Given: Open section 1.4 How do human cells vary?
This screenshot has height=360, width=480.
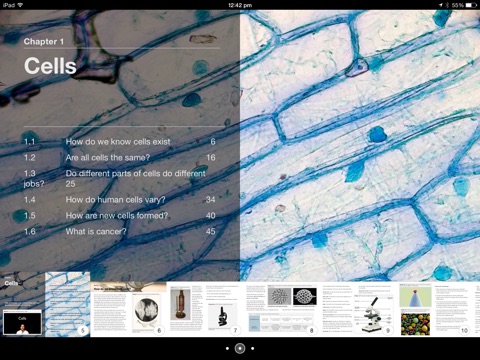Looking at the screenshot, I should tap(120, 200).
